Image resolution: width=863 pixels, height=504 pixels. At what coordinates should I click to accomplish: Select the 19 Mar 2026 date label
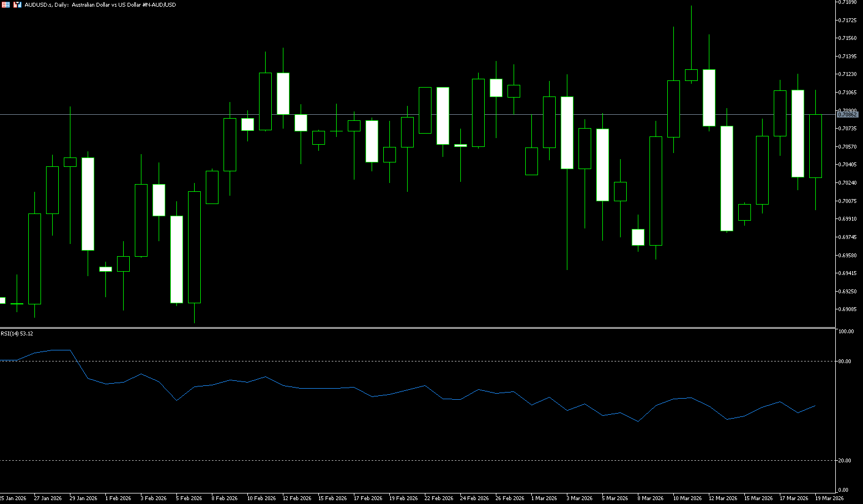pos(829,498)
